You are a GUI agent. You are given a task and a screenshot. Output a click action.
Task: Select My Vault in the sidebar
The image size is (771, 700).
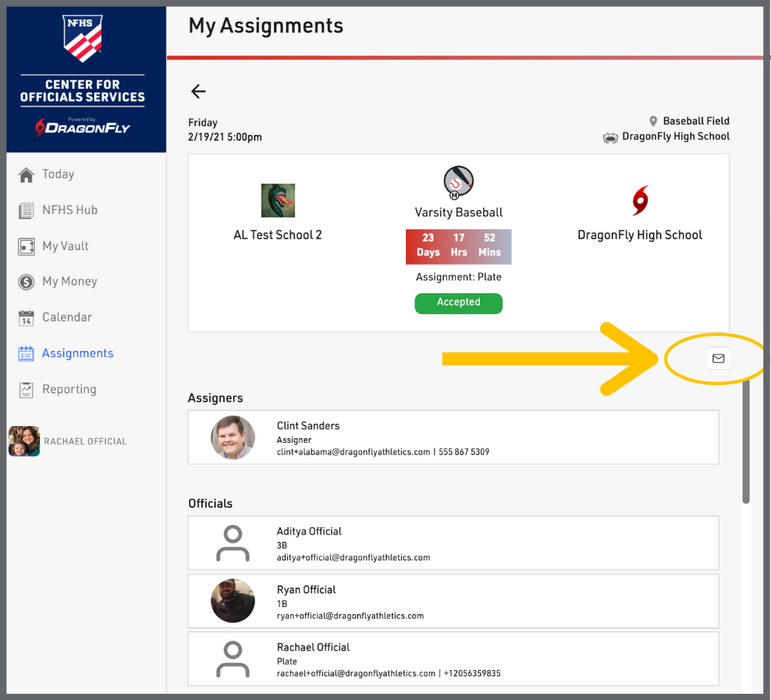pyautogui.click(x=66, y=246)
